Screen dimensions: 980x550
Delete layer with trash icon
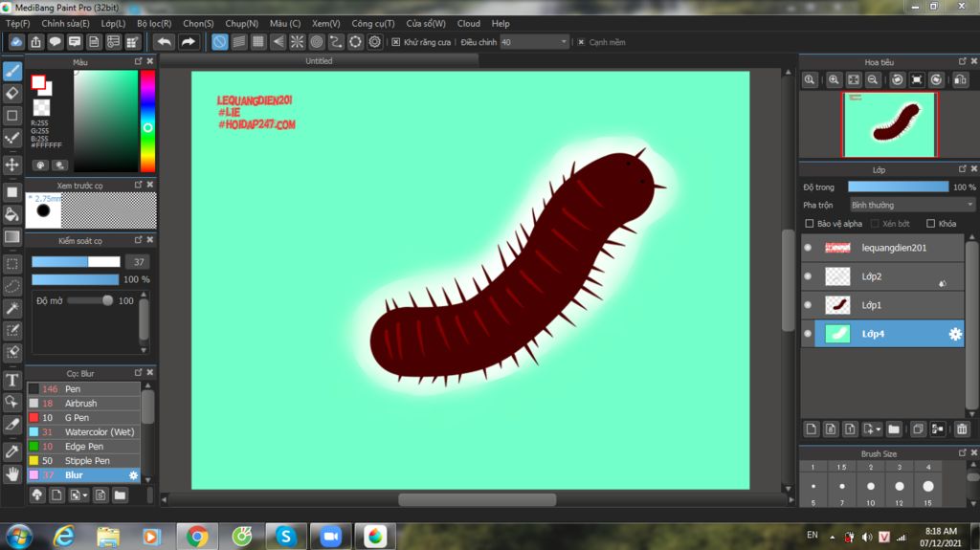pos(962,429)
